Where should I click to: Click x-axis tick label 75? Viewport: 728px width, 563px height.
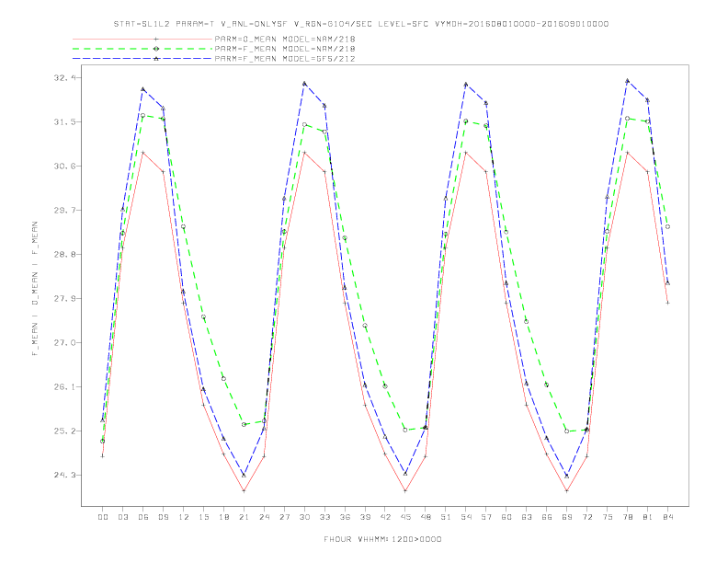pos(608,517)
